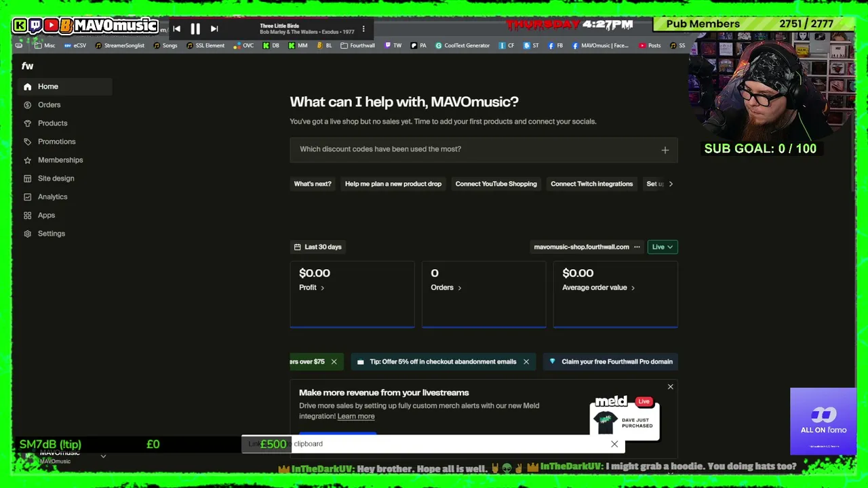Open the Misc bookmarks folder
Image resolution: width=868 pixels, height=488 pixels.
click(x=45, y=45)
